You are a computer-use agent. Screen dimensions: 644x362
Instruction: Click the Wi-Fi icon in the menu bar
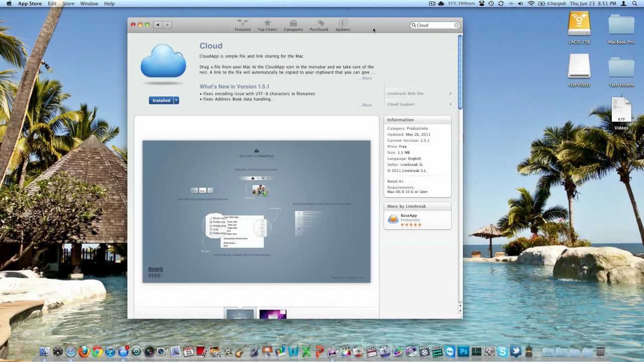pos(531,4)
